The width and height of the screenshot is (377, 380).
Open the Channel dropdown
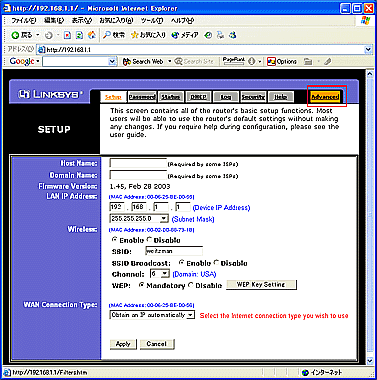pyautogui.click(x=160, y=274)
